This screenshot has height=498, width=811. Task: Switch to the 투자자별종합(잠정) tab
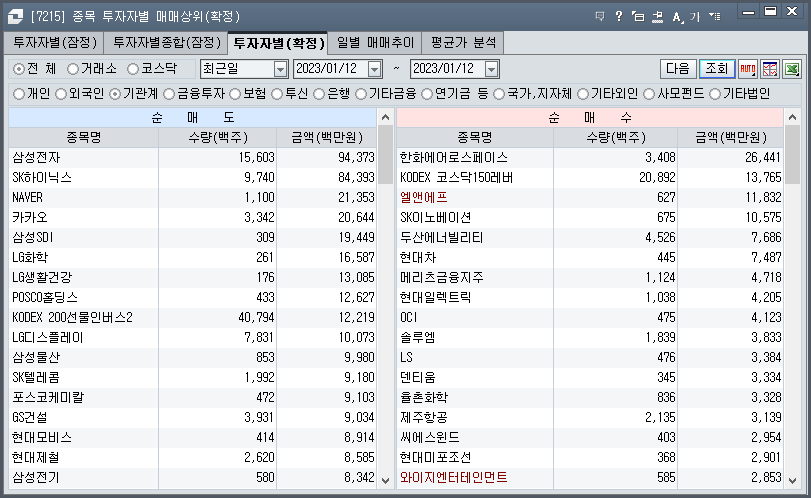coord(167,42)
